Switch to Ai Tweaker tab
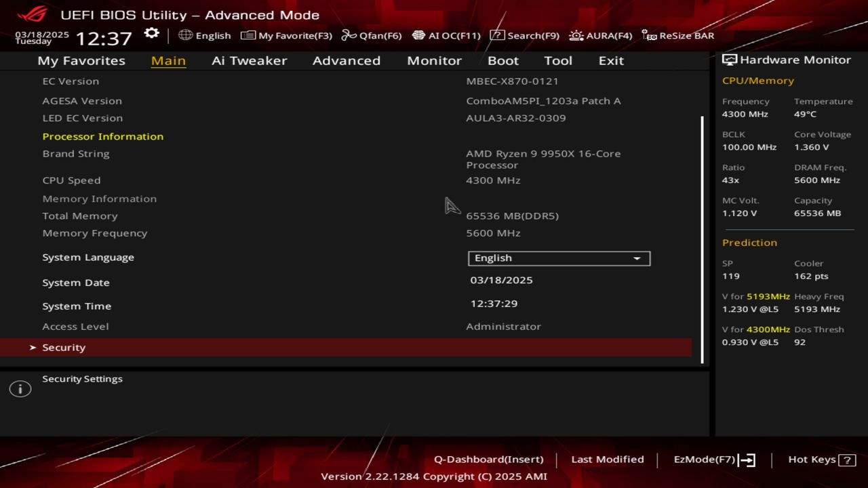 coord(249,60)
